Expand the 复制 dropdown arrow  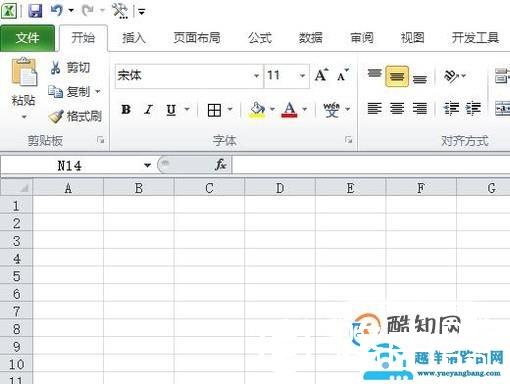click(98, 91)
